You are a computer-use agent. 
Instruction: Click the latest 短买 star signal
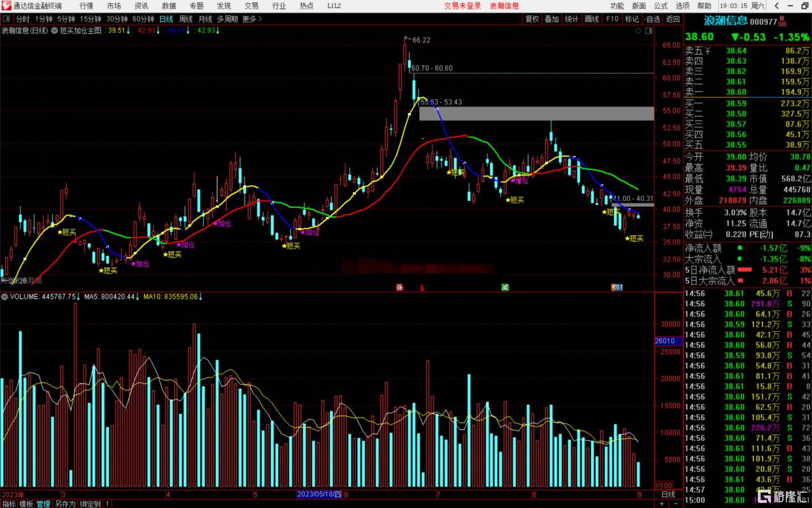tap(634, 239)
